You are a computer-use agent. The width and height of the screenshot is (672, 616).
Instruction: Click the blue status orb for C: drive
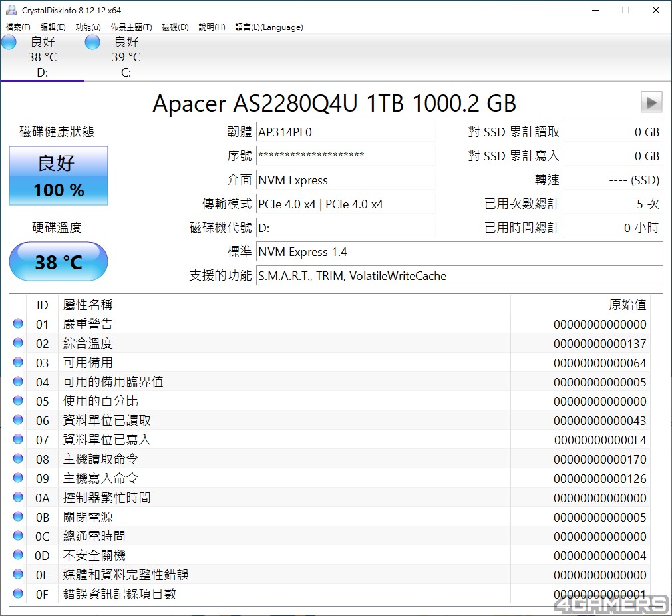coord(92,42)
